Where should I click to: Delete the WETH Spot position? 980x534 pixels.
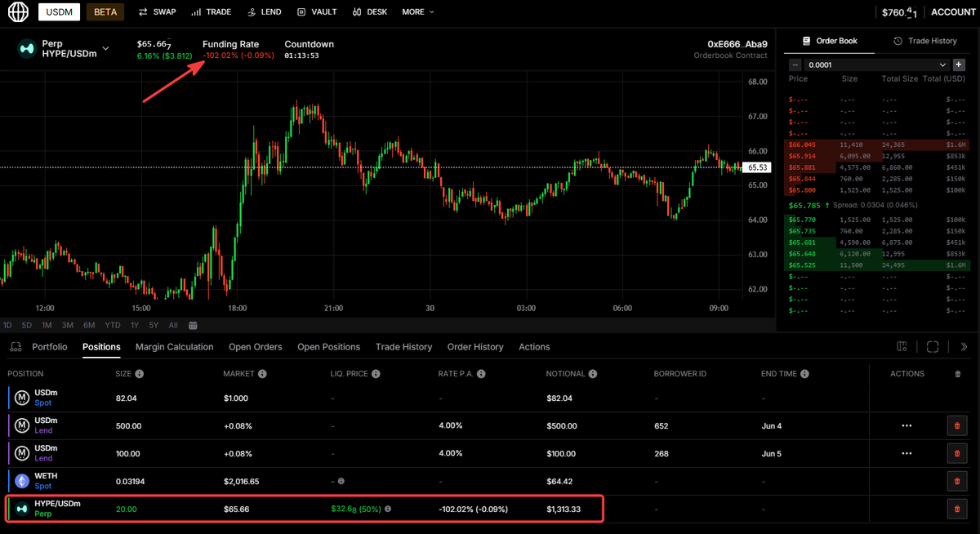(x=957, y=481)
